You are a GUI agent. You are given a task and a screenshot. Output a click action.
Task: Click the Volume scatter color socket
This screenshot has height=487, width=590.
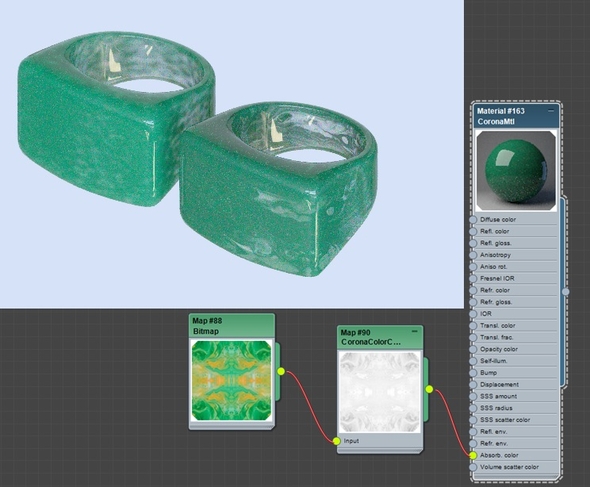pos(473,467)
